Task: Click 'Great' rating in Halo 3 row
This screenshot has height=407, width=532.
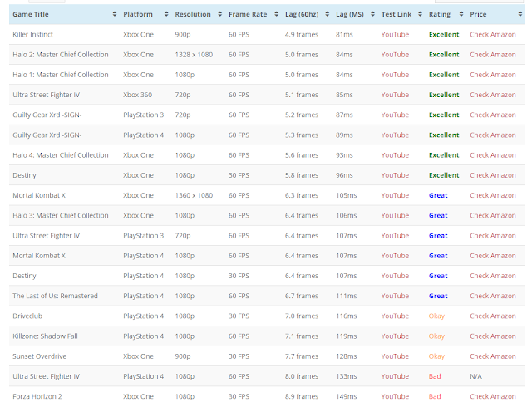Action: tap(438, 215)
